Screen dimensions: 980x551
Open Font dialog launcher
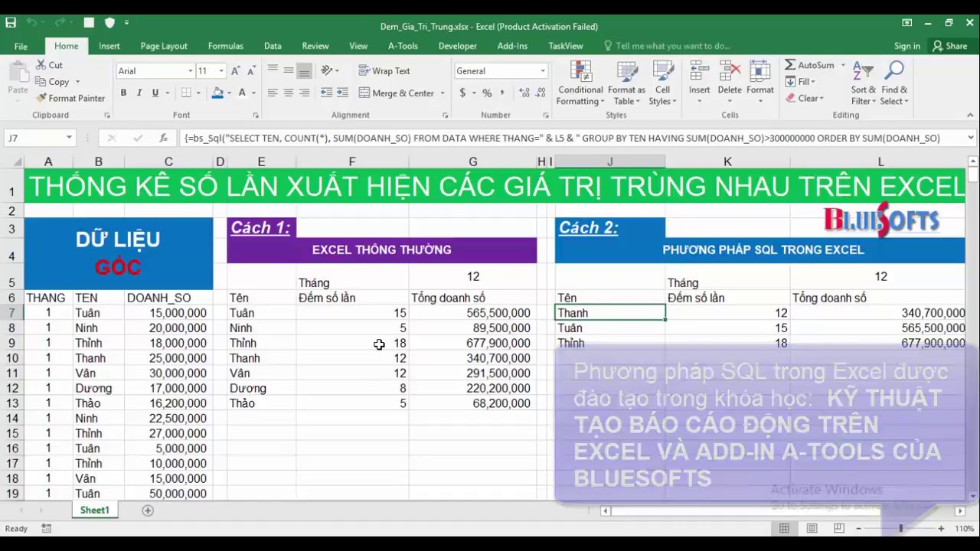point(256,116)
